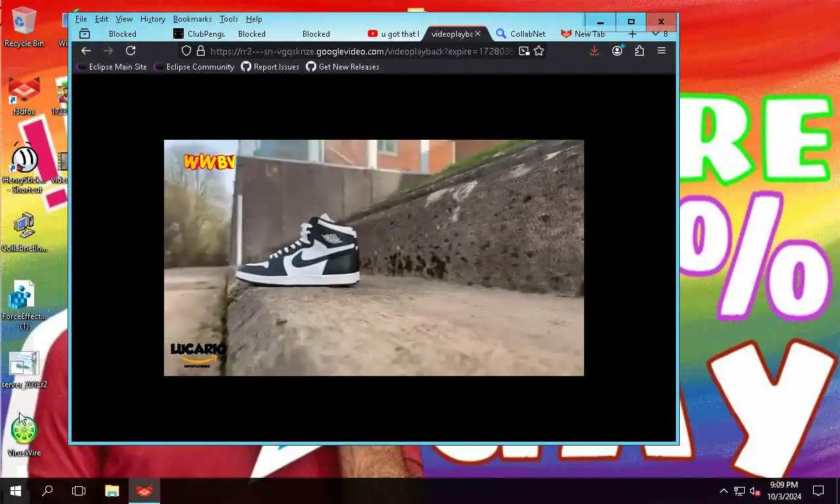Close the videoplayback tab

[x=478, y=33]
